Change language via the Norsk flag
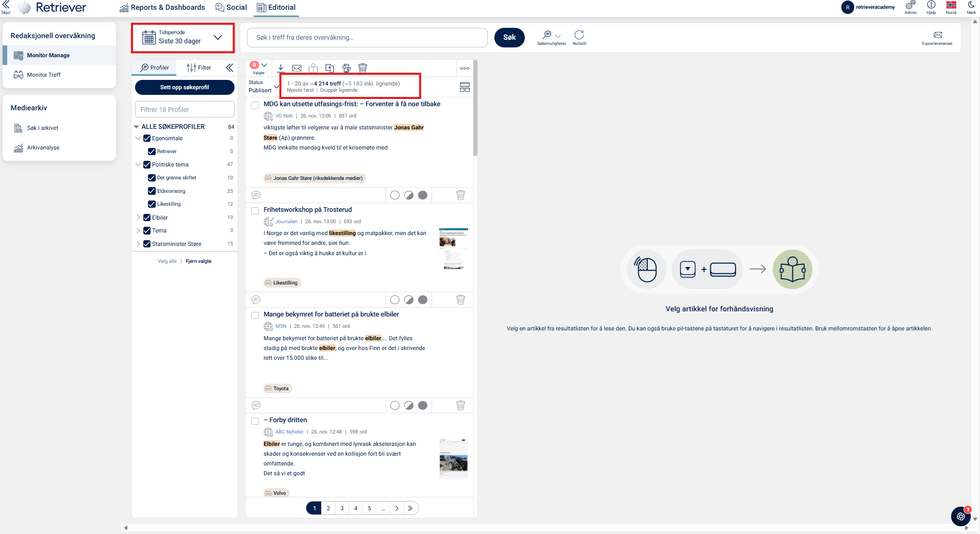 coord(951,7)
